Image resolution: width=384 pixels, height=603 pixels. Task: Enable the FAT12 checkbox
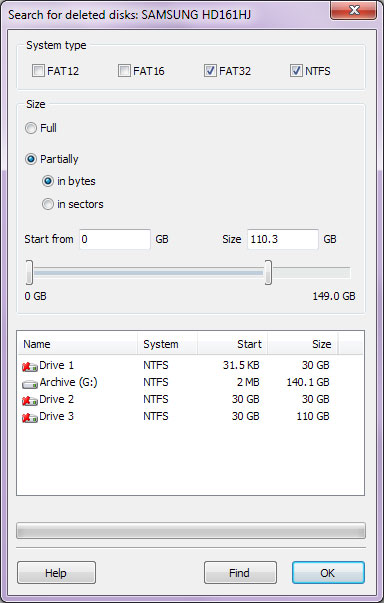click(x=38, y=71)
